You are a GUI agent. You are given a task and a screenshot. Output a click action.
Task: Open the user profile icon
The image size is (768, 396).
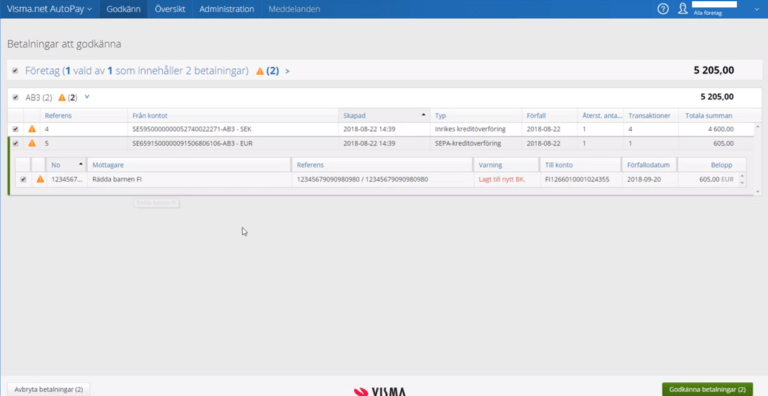[x=683, y=8]
